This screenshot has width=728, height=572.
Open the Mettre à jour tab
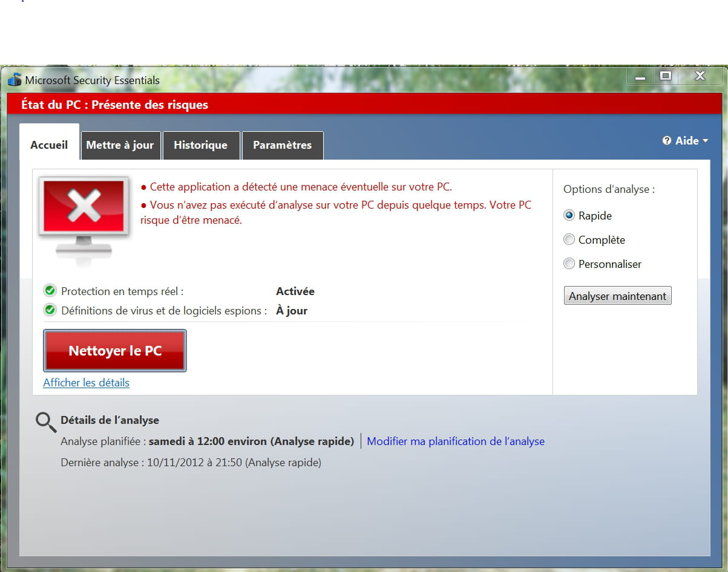(120, 145)
